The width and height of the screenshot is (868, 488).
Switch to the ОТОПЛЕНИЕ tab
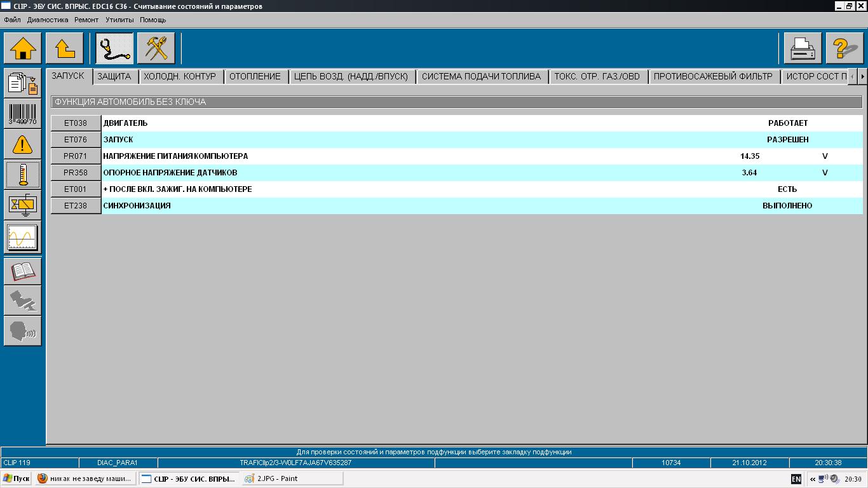[x=255, y=76]
